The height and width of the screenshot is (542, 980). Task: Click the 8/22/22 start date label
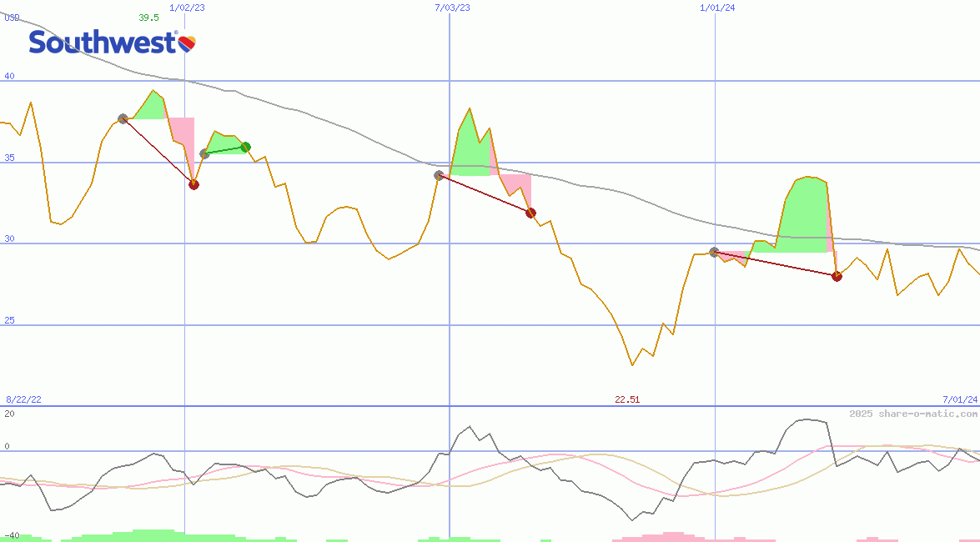click(x=23, y=399)
